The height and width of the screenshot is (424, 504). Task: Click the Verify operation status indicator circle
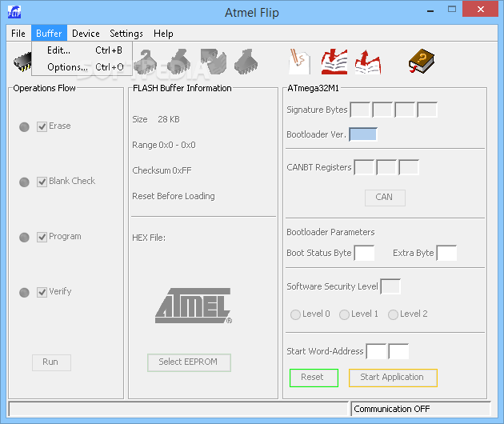coord(25,293)
